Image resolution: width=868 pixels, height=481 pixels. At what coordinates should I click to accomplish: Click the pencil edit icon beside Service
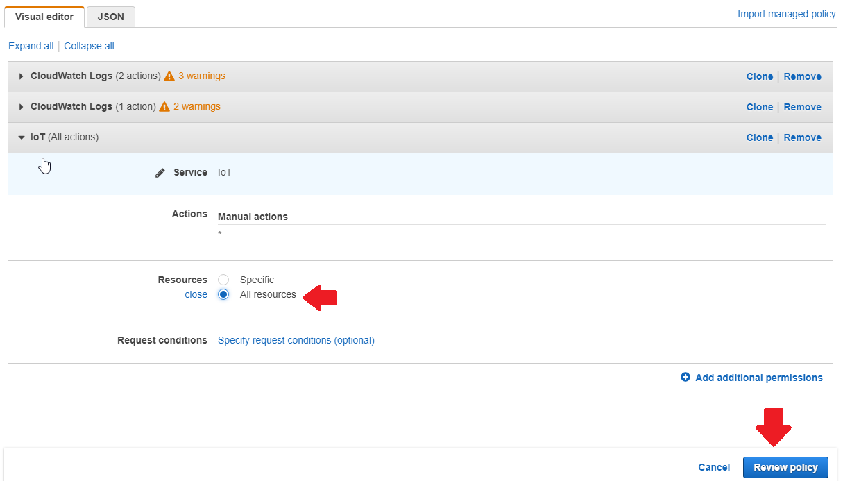160,173
